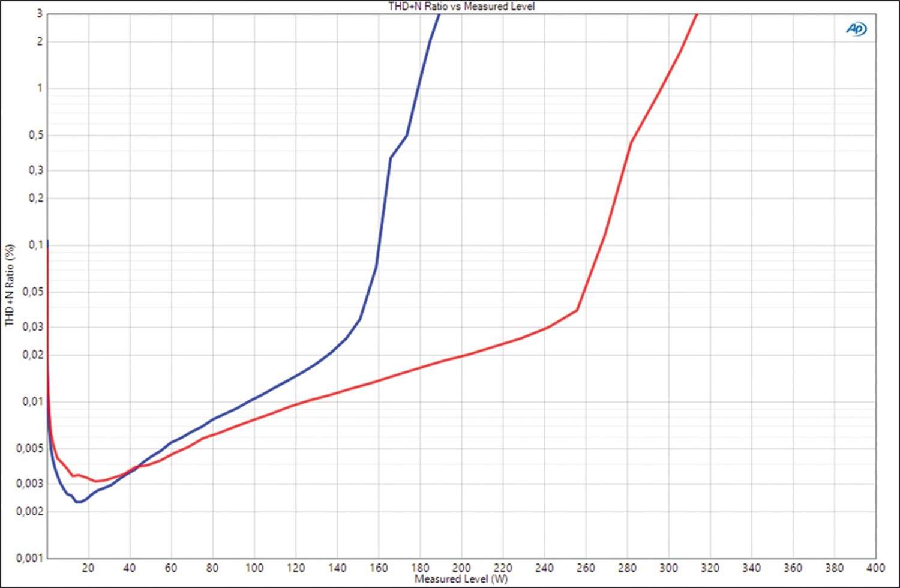Click y-axis tick label 0,01
The height and width of the screenshot is (588, 900).
coord(33,401)
